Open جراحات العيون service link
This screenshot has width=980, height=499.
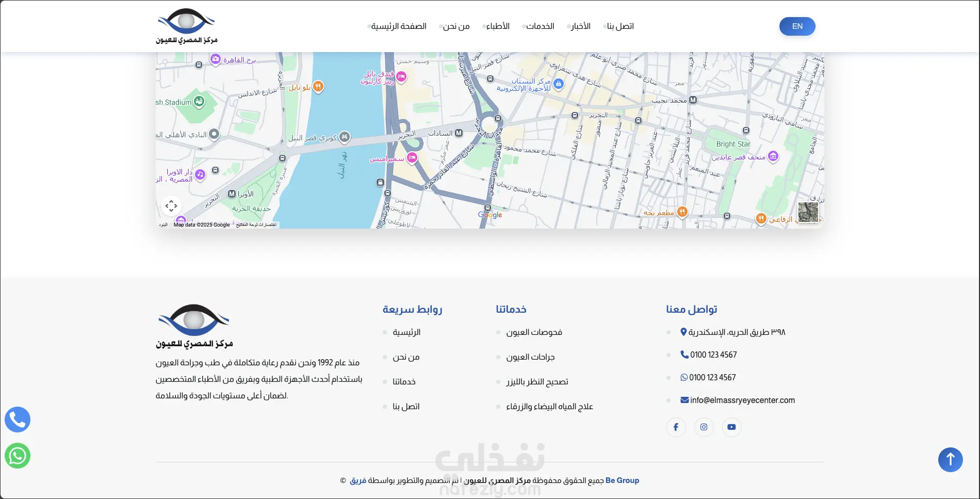[x=530, y=357]
